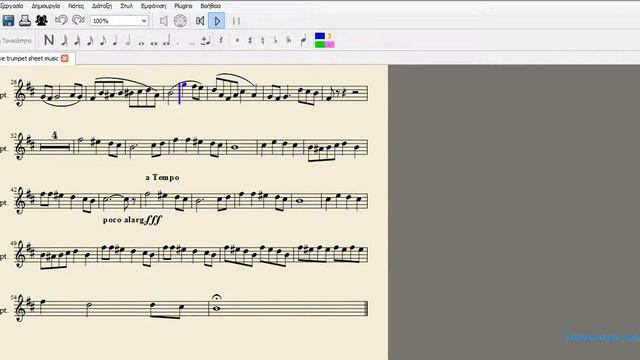This screenshot has width=640, height=360.
Task: Apply a flat accidental
Action: 276,40
